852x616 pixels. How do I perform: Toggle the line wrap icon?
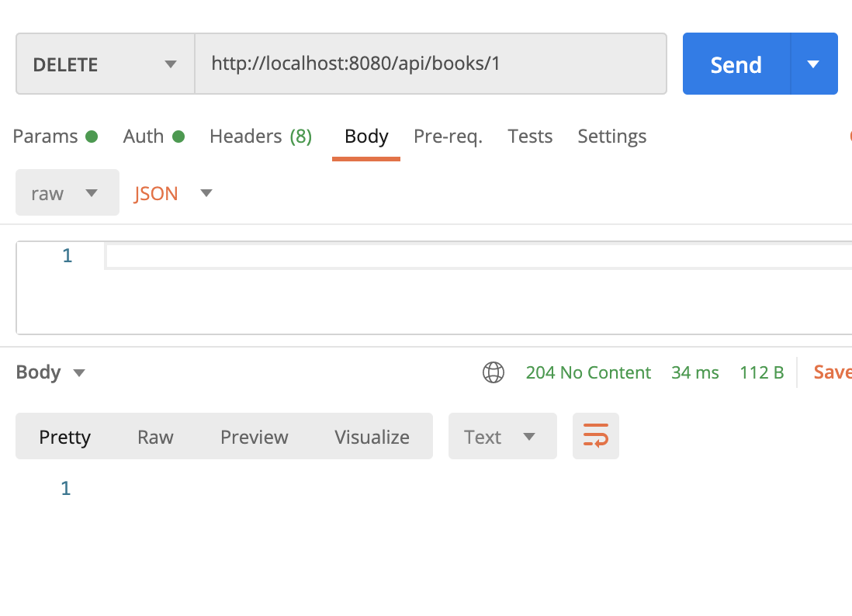(595, 436)
